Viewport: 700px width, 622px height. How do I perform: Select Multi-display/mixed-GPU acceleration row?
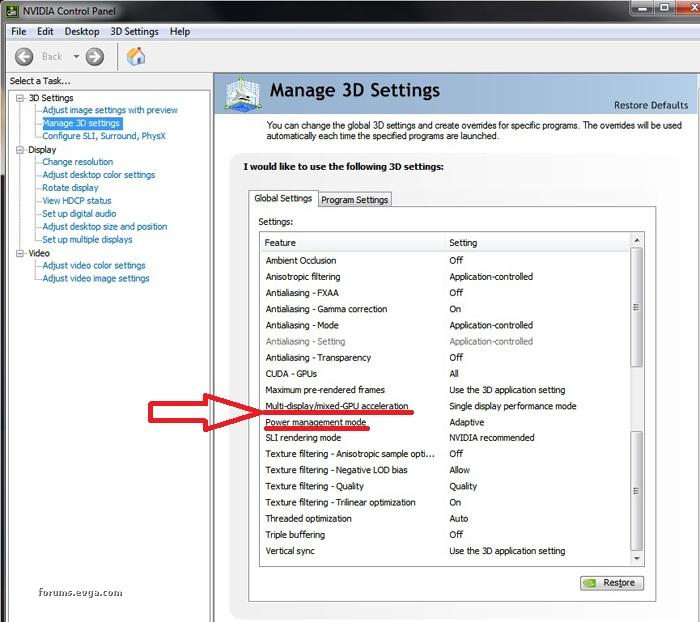tap(445, 406)
